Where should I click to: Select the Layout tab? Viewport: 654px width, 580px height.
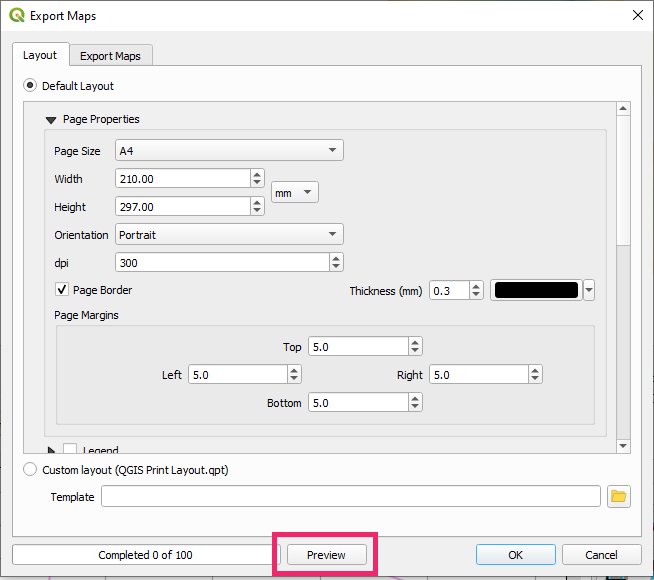[x=40, y=56]
